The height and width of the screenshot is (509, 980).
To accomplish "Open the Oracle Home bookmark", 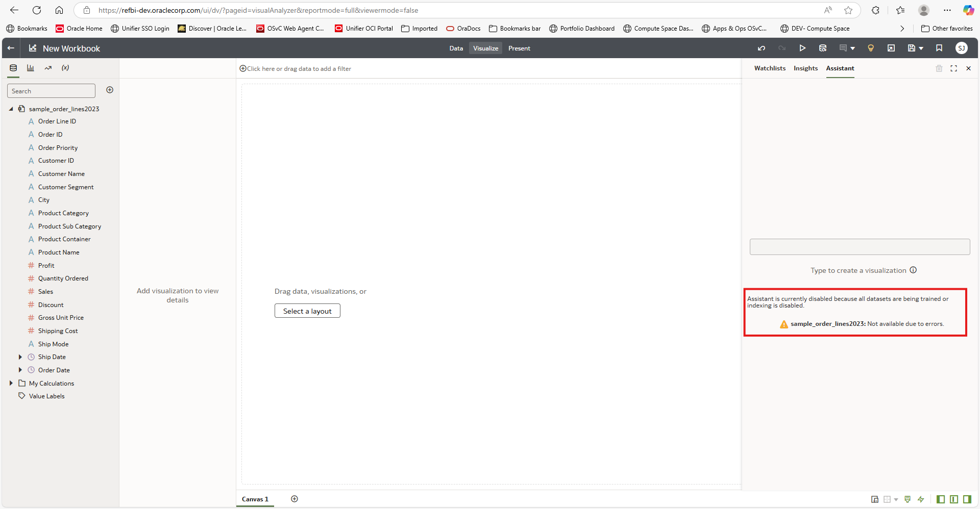I will (x=79, y=29).
